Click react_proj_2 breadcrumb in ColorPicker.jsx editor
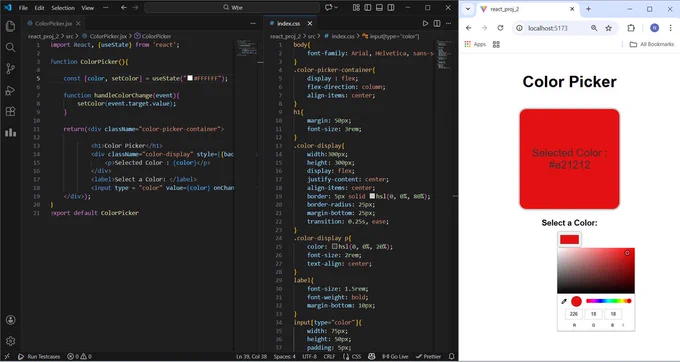680x362 pixels. [43, 36]
